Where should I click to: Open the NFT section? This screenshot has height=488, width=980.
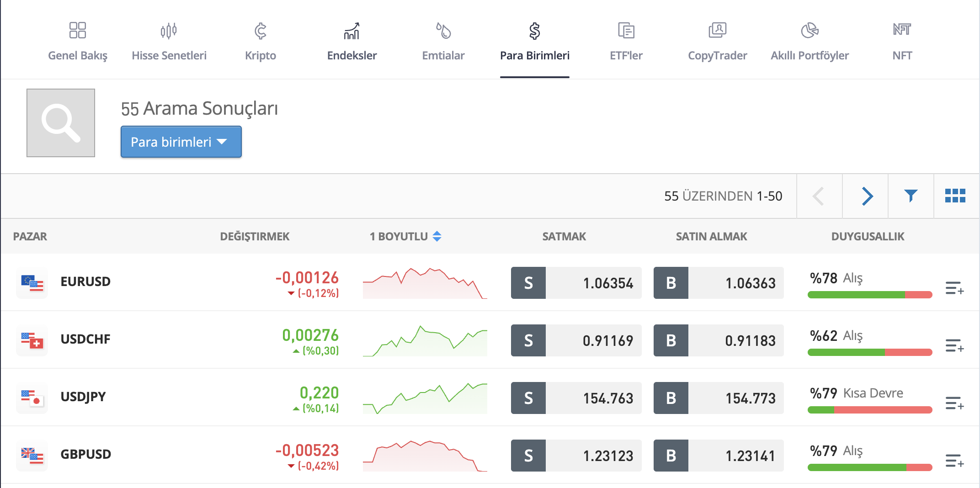(901, 41)
